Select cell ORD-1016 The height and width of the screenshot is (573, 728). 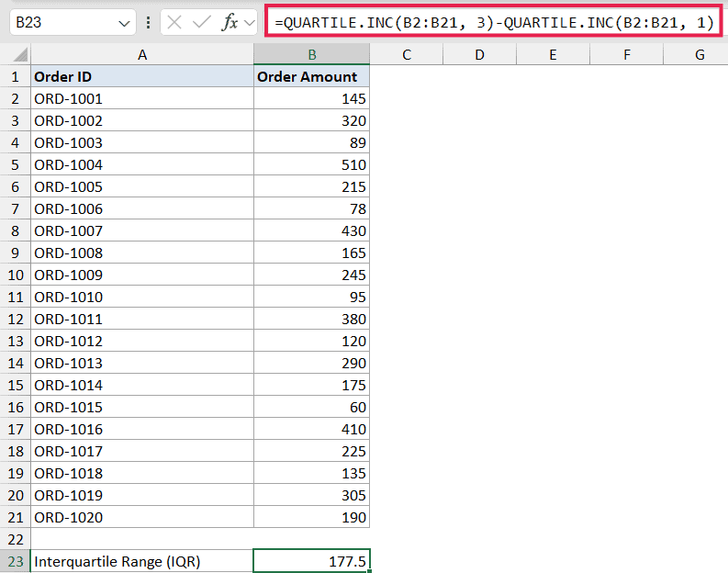tap(142, 429)
